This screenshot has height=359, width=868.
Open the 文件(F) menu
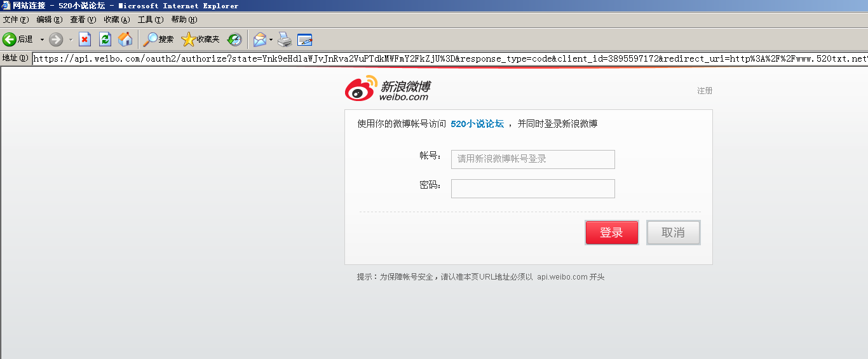[x=16, y=20]
